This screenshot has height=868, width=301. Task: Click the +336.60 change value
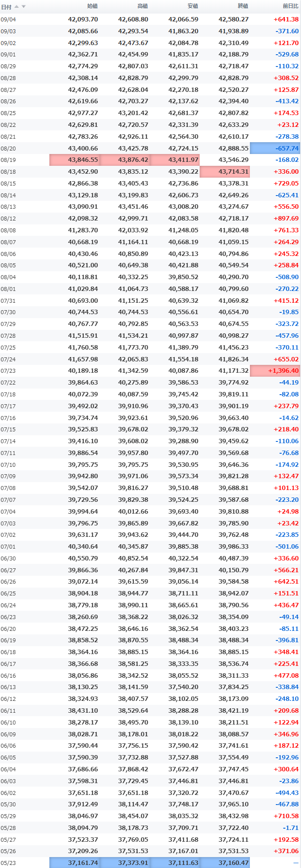pyautogui.click(x=286, y=559)
